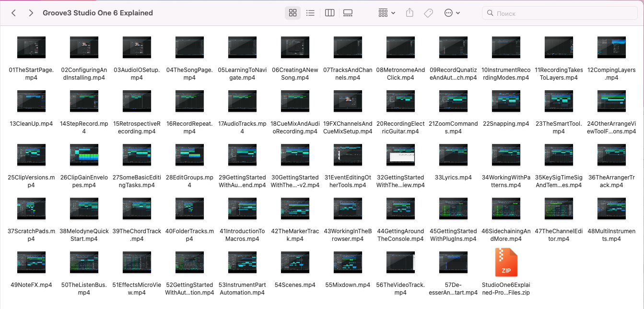Click the search field
Screen dimensions: 644x309
point(561,13)
